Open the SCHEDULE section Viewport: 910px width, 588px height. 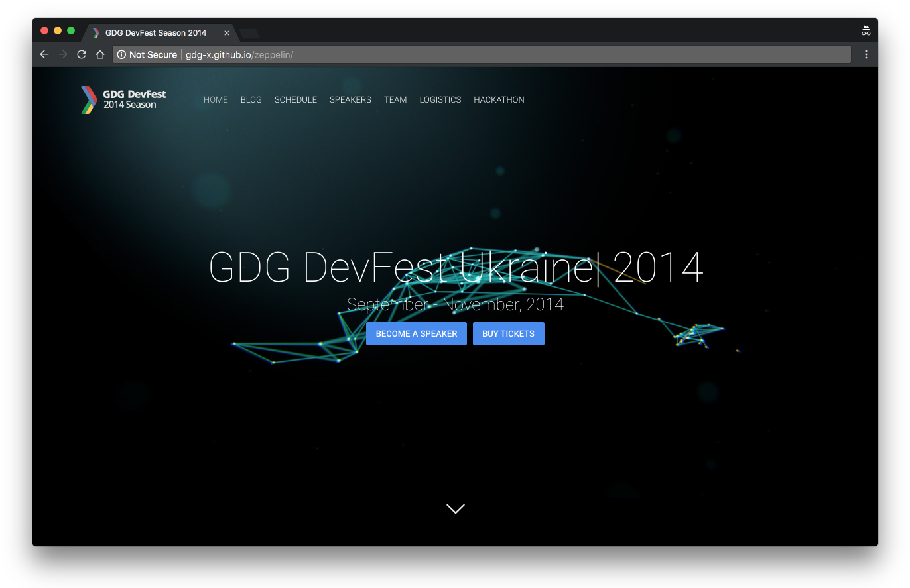click(296, 99)
